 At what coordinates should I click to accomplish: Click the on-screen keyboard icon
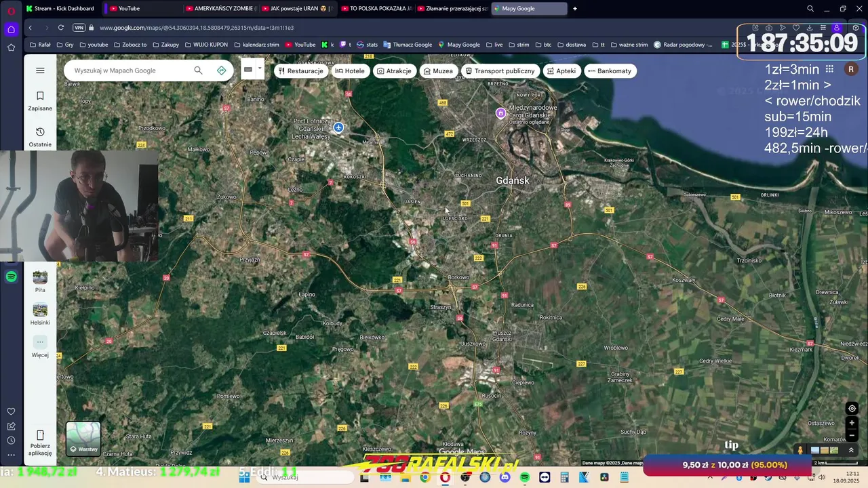tap(248, 69)
